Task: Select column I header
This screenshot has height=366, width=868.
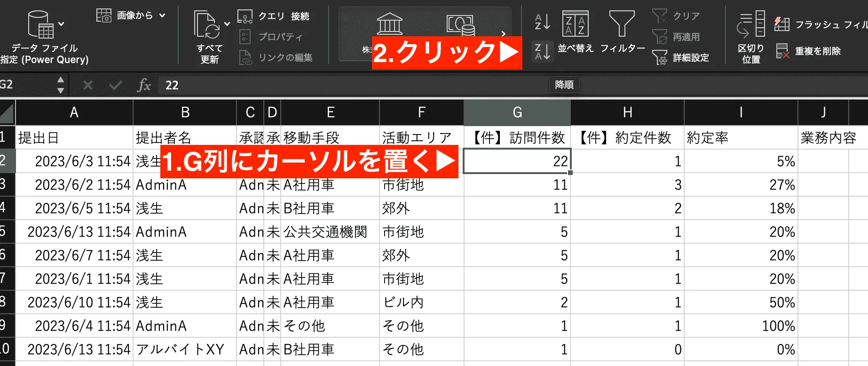Action: coord(741,112)
